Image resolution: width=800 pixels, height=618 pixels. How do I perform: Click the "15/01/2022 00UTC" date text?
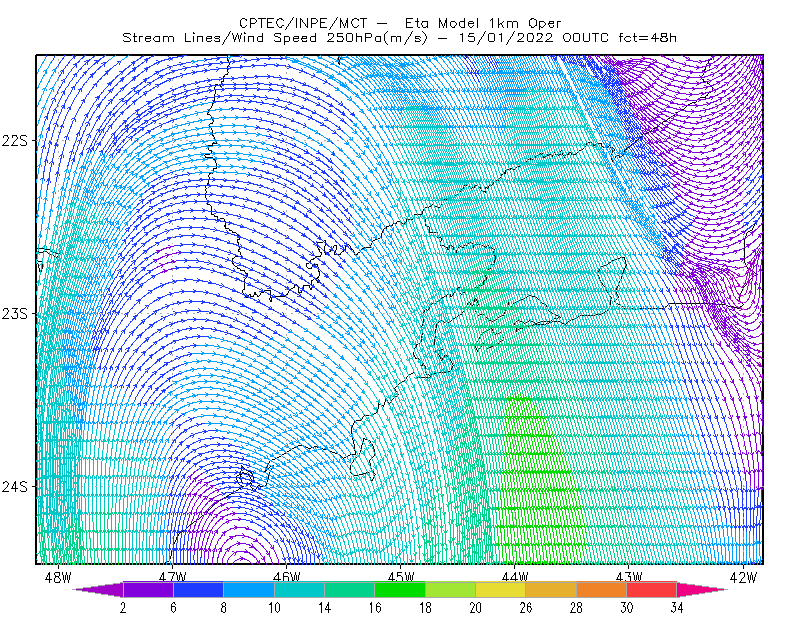534,38
